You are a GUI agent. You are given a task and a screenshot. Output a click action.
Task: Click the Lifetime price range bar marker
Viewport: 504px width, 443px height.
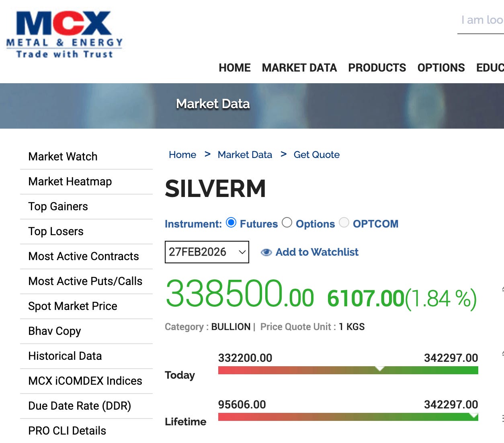(473, 415)
